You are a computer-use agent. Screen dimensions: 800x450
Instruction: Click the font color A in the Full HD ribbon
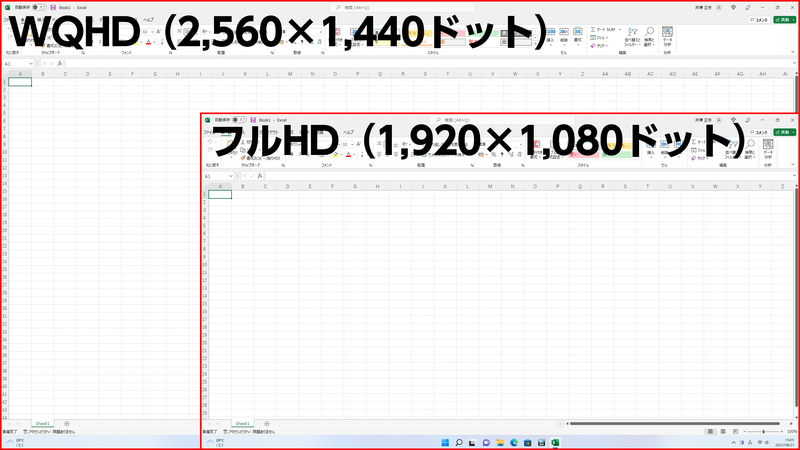pos(348,155)
